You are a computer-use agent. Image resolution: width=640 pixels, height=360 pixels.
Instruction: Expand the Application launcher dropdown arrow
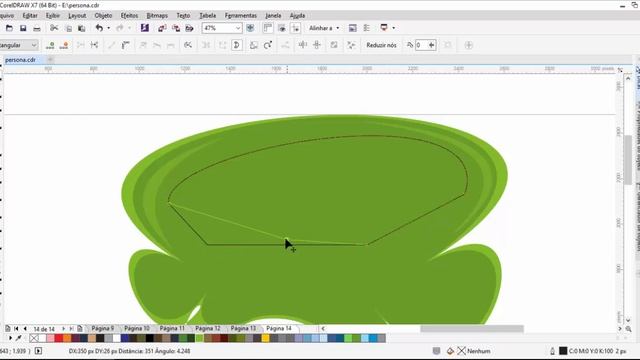[x=393, y=28]
